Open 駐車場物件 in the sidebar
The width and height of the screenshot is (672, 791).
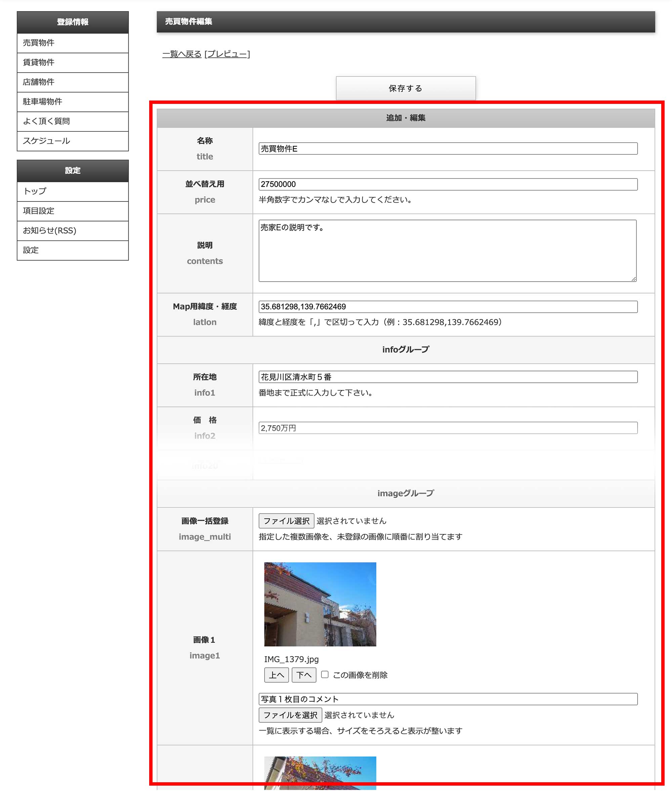coord(72,102)
